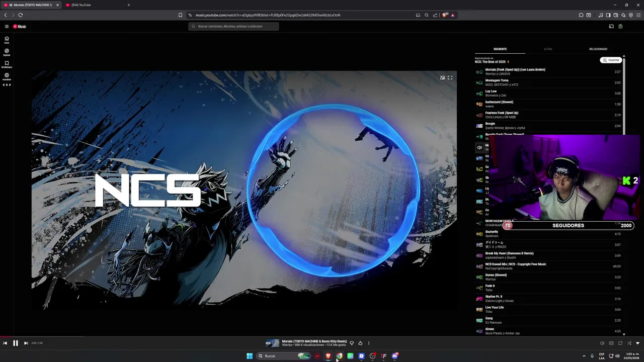Play Montagem Toma from the queue

548,82
